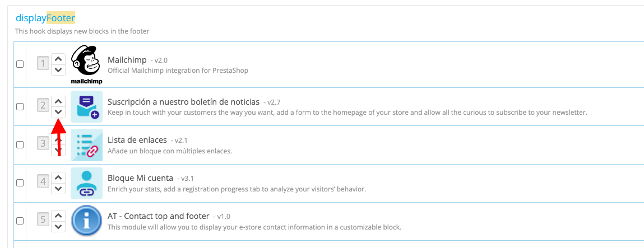Move newsletter subscription module up one position

58,101
